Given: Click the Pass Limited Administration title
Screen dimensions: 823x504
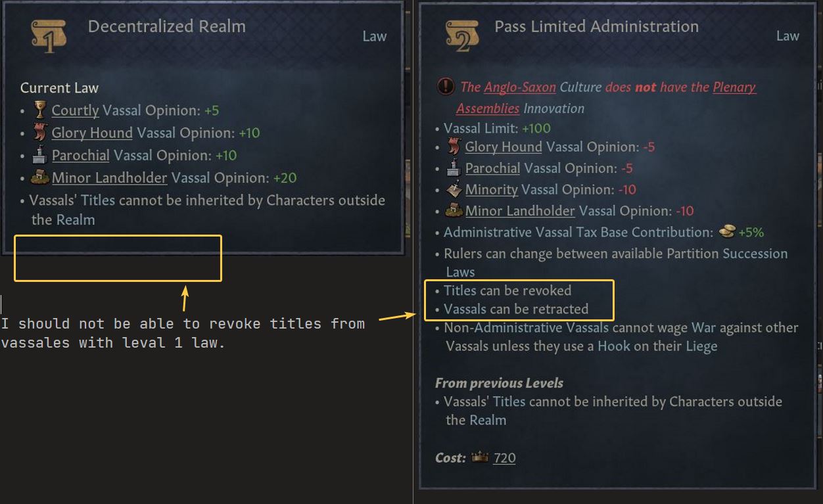Looking at the screenshot, I should [596, 26].
